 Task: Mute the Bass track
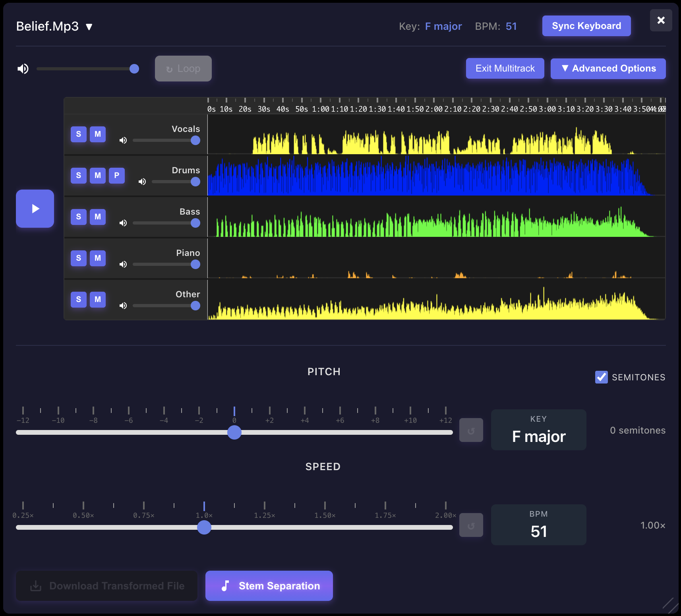[x=98, y=217]
